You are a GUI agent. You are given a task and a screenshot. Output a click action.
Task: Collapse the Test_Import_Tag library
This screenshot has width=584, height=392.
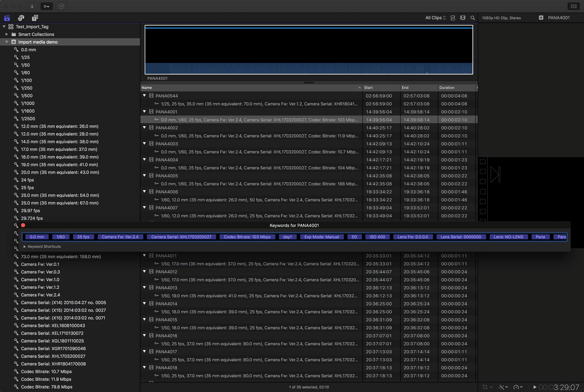point(4,27)
